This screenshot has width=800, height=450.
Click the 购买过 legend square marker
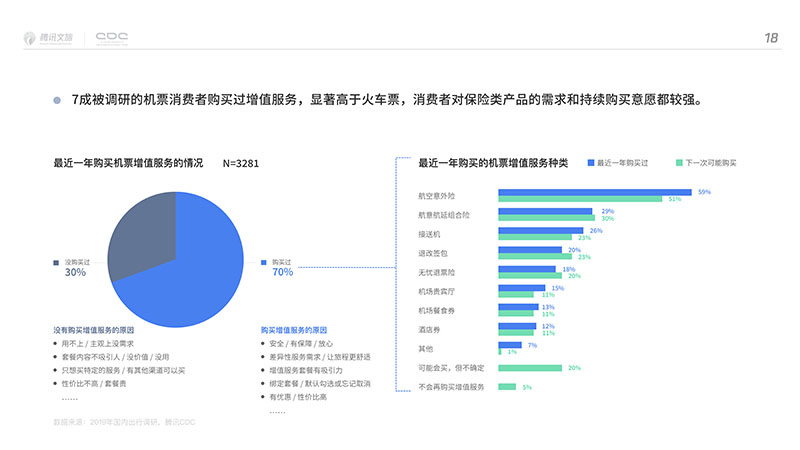tap(264, 262)
